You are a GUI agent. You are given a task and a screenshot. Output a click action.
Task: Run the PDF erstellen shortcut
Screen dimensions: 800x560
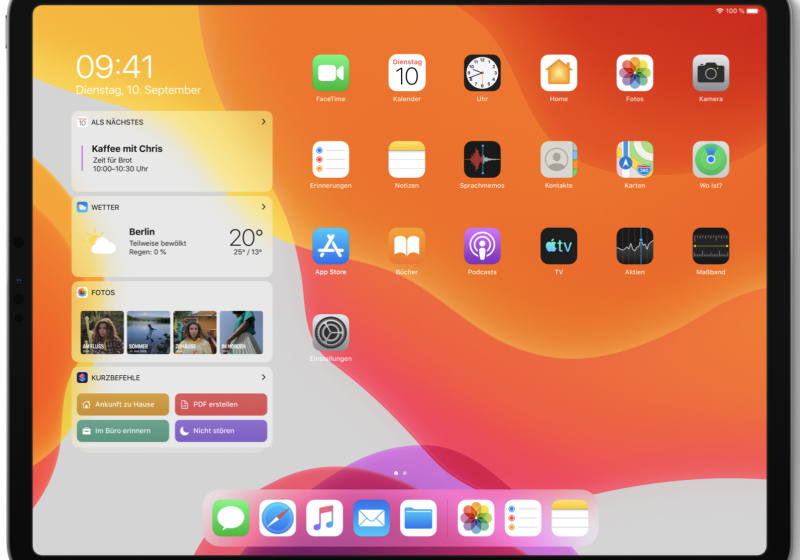tap(221, 404)
